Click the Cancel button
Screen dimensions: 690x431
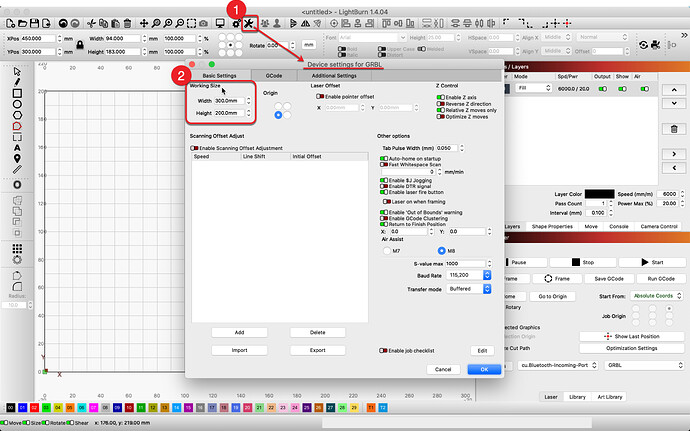[x=443, y=369]
